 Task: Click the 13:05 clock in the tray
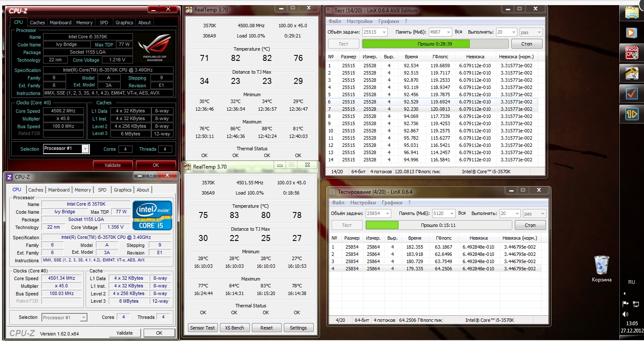point(632,324)
